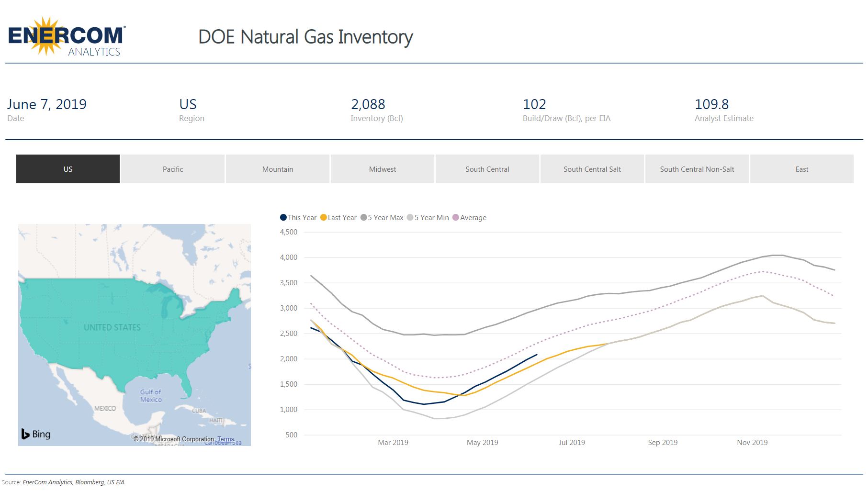868x491 pixels.
Task: Click the Last Year legend marker
Action: click(324, 218)
